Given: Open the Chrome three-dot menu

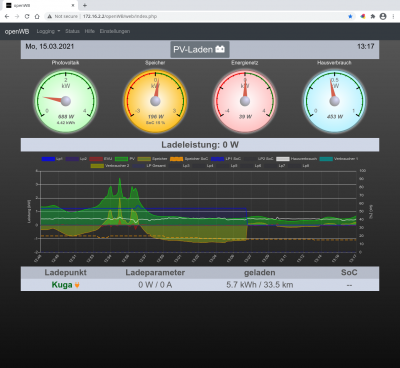Looking at the screenshot, I should point(393,16).
